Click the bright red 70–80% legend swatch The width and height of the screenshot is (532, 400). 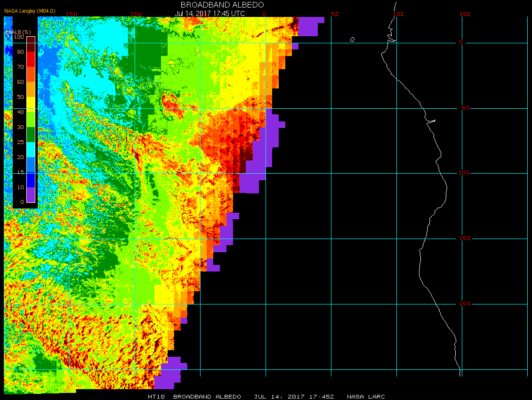31,59
